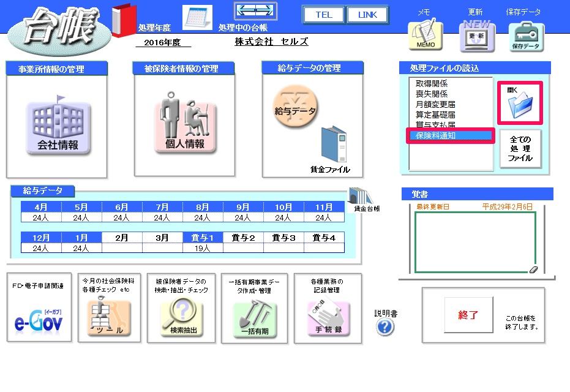The width and height of the screenshot is (570, 392).
Task: Click the 説明書 help question mark icon
Action: click(x=385, y=327)
